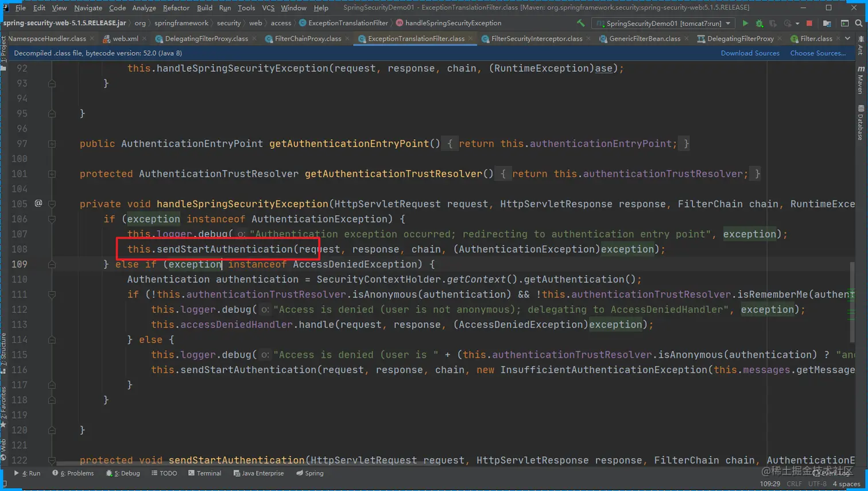Toggle tool window bars icon bottom-left
This screenshot has width=868, height=491.
pyautogui.click(x=5, y=484)
